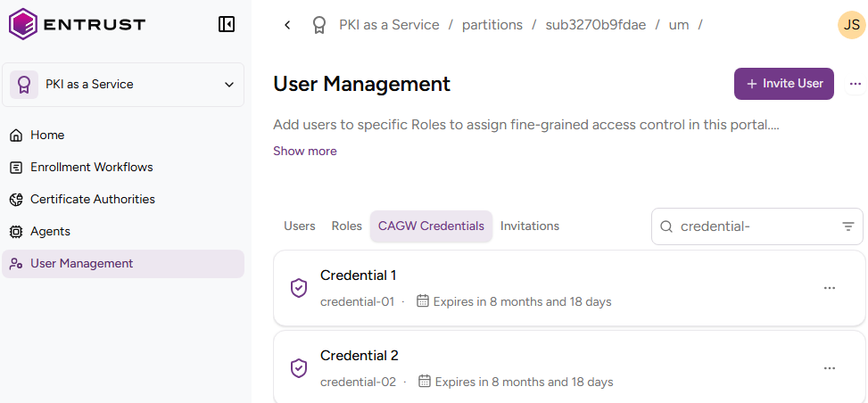868x403 pixels.
Task: Click the back arrow in breadcrumb bar
Action: tap(287, 25)
